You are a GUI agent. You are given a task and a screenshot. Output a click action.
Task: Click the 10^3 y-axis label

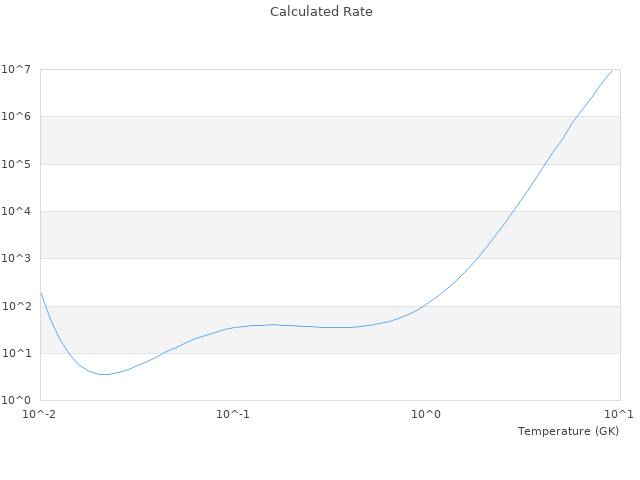(19, 259)
